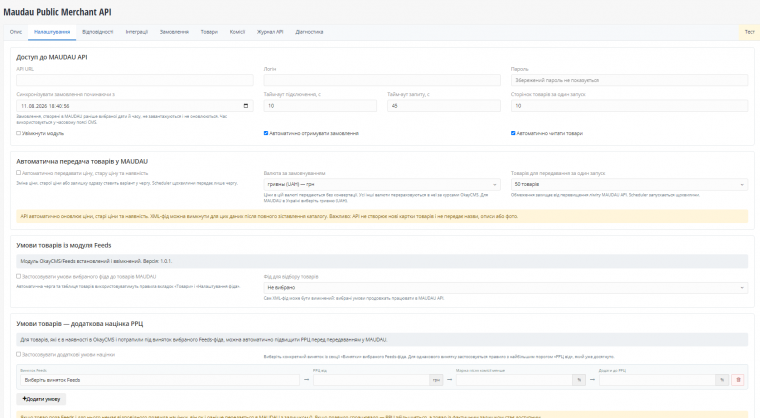Click the Доступ до MAUDAU API heading

[x=52, y=57]
